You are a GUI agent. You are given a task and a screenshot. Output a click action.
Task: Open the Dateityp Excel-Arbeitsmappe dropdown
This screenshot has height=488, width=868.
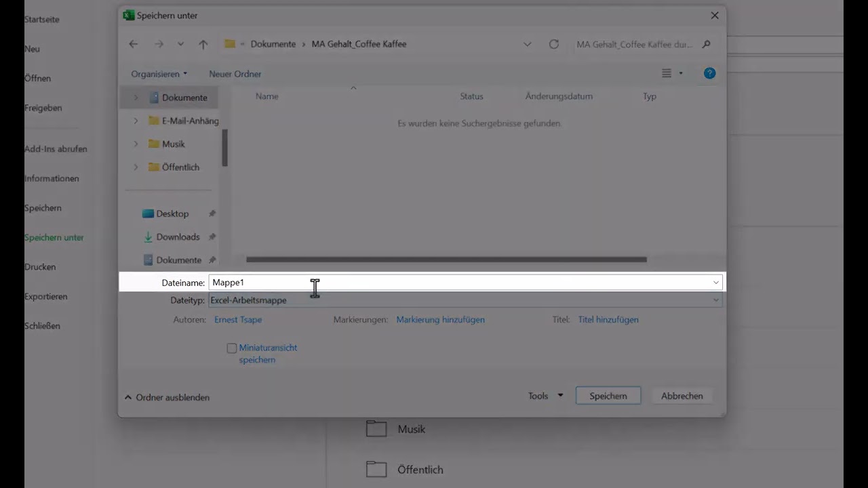(465, 300)
